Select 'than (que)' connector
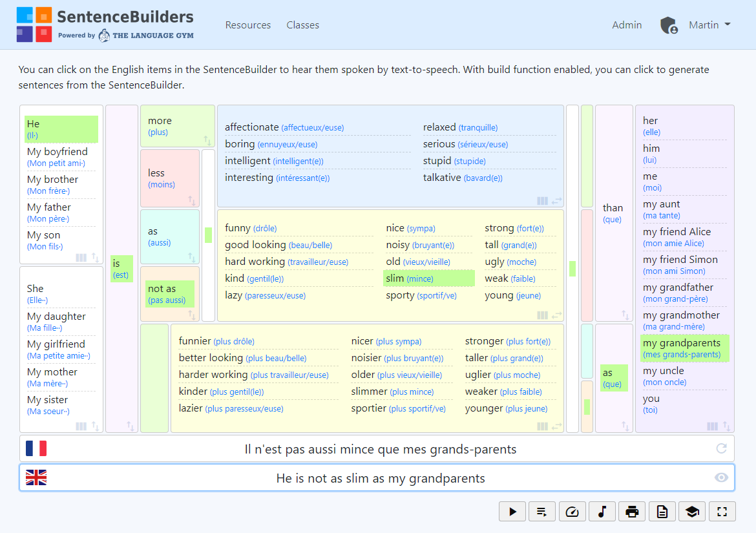This screenshot has height=533, width=756. [613, 213]
